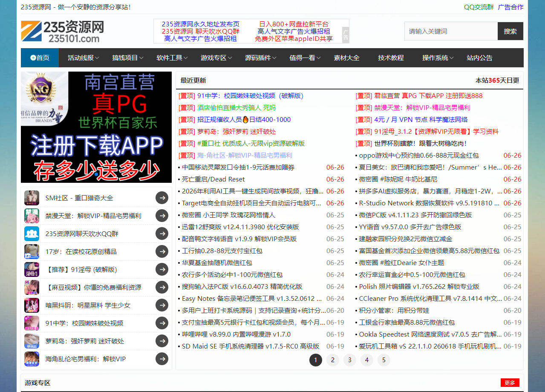Open post 微信PC版 v4.1.11.23 多开防撤回绿色版
Image resolution: width=545 pixels, height=392 pixels.
tap(415, 215)
